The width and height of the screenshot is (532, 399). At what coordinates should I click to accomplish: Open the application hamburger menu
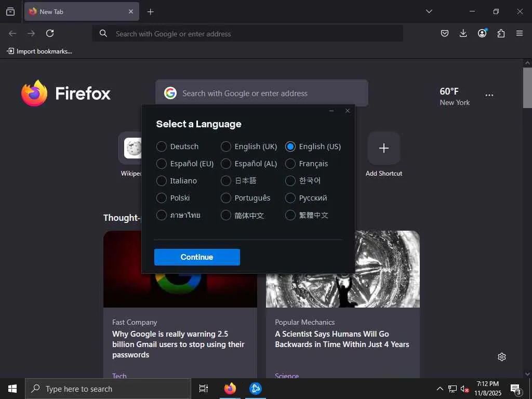pyautogui.click(x=520, y=33)
